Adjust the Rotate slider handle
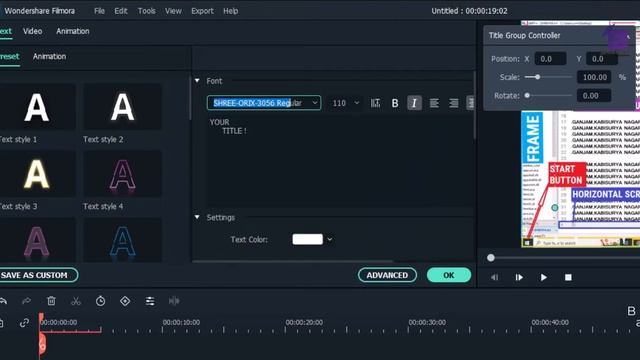The image size is (640, 360). tap(527, 96)
